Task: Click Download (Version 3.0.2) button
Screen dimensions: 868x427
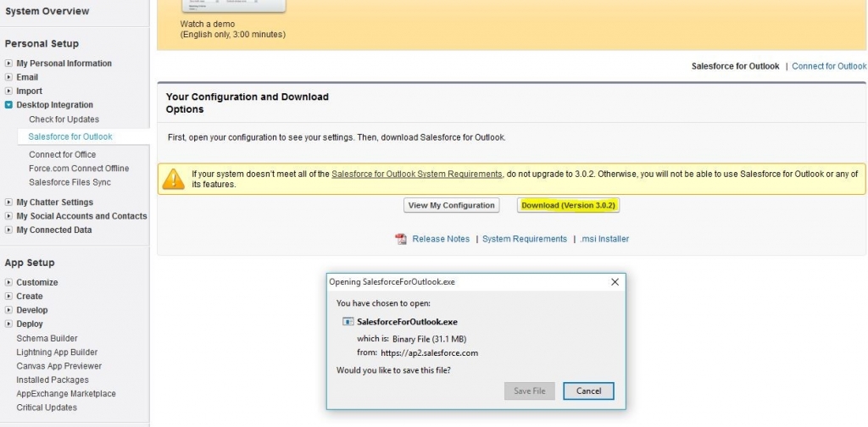Action: click(x=569, y=205)
